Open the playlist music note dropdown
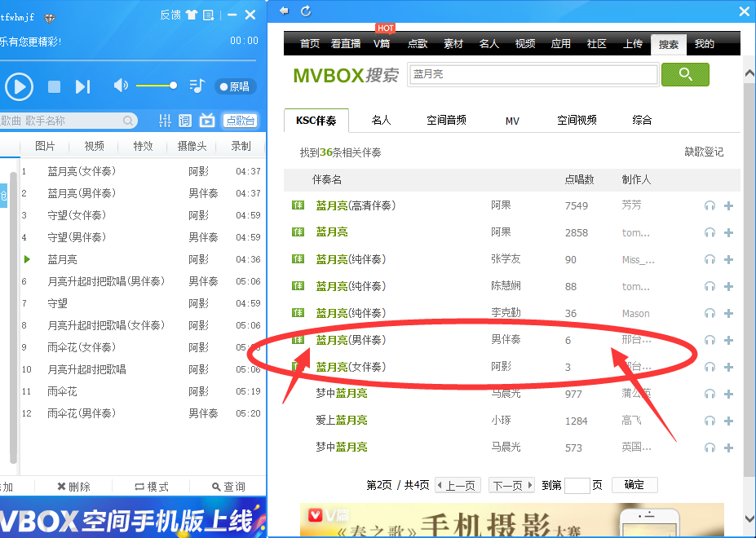 point(197,86)
